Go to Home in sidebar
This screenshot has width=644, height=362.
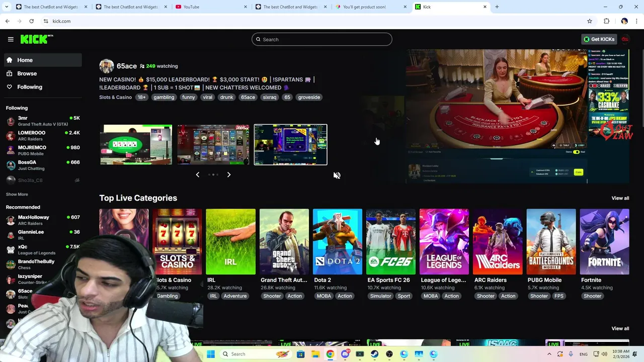(x=43, y=60)
